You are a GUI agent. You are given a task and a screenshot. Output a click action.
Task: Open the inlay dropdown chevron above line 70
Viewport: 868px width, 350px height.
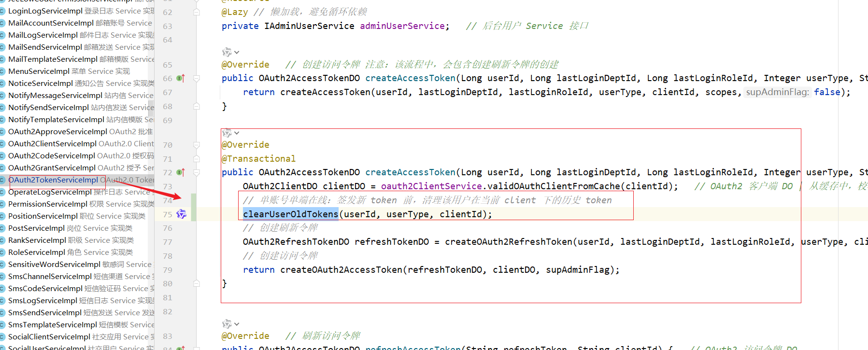coord(237,133)
